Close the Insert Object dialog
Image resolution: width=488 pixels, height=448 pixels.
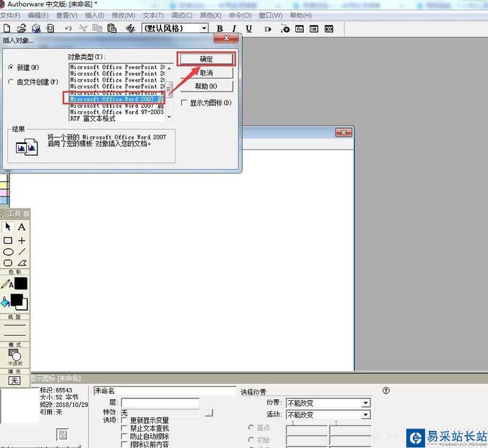(226, 38)
